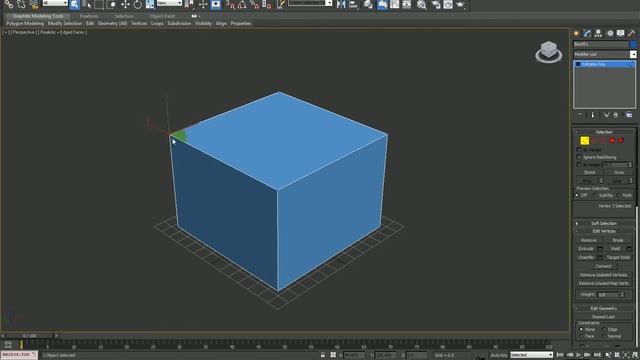The width and height of the screenshot is (640, 360).
Task: Choose the Select and Rotate tool
Action: [x=138, y=4]
